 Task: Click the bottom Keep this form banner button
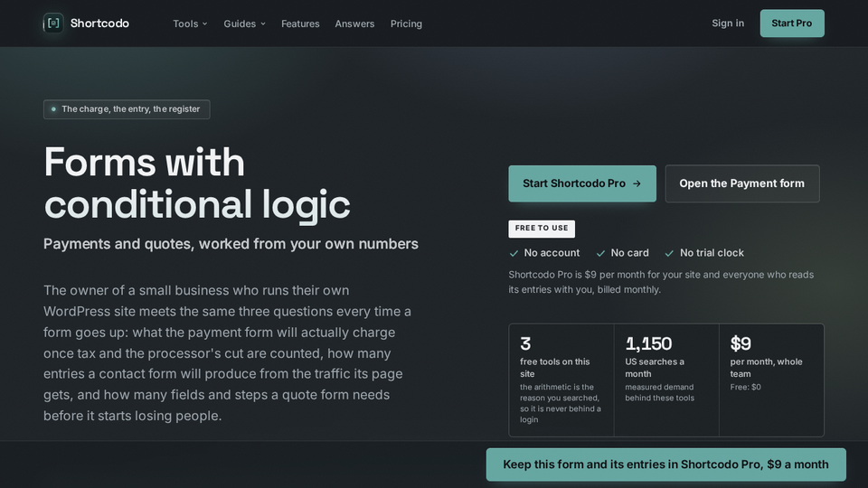(666, 465)
